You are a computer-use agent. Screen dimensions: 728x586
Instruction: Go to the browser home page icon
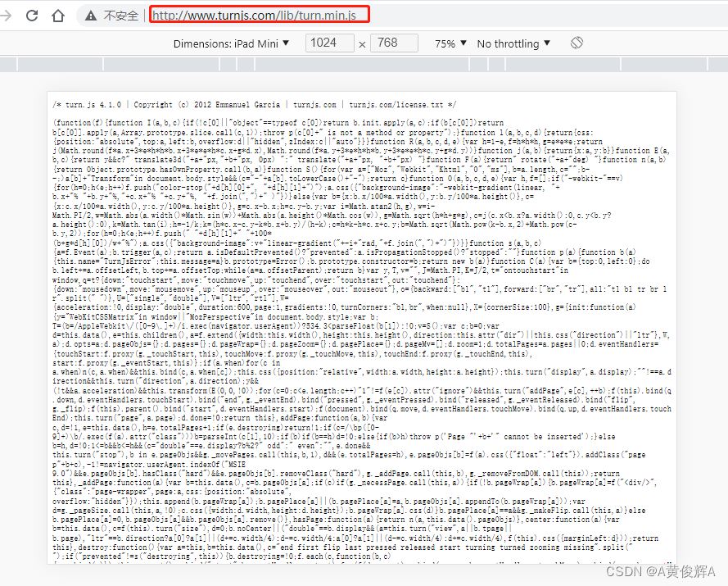click(x=57, y=15)
